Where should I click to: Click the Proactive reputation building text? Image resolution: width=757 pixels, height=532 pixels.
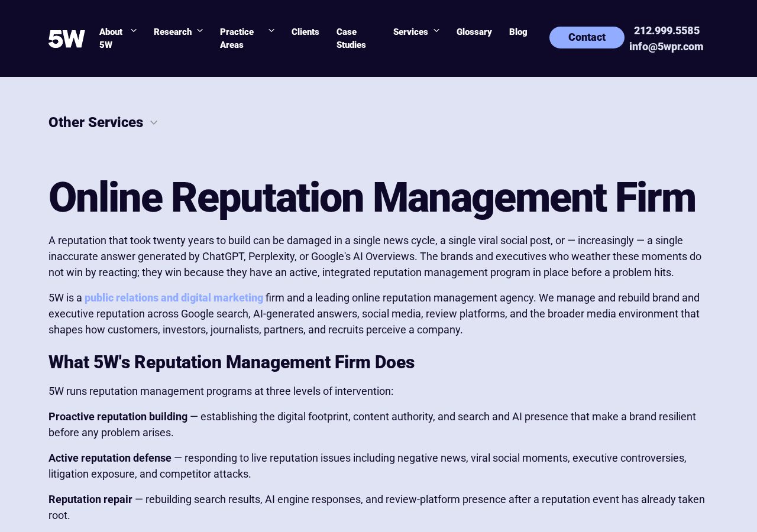tap(118, 417)
